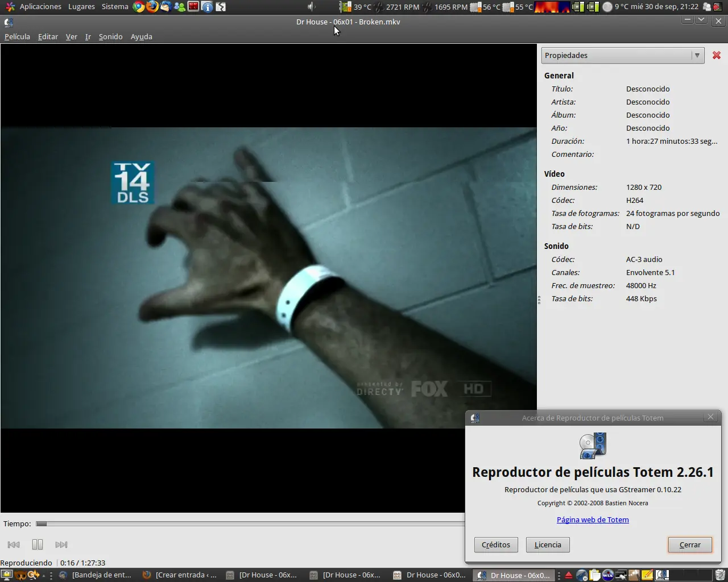728x582 pixels.
Task: Open the Página web de Totem link
Action: coord(593,519)
